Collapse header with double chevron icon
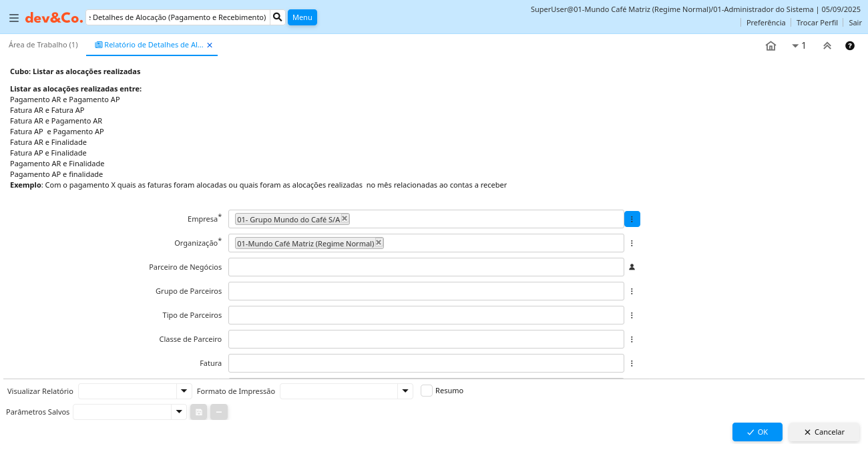The image size is (868, 450). pyautogui.click(x=827, y=46)
